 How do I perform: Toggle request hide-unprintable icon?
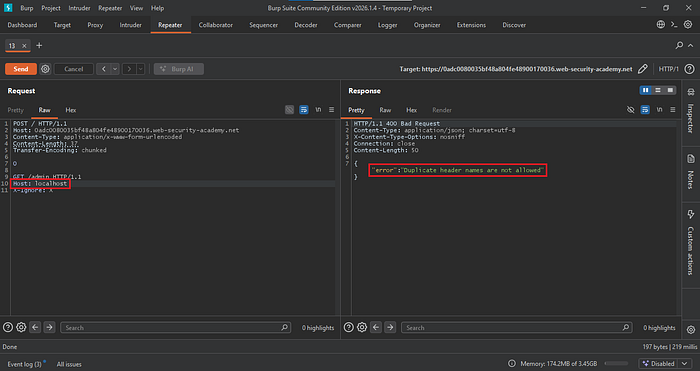coord(290,110)
